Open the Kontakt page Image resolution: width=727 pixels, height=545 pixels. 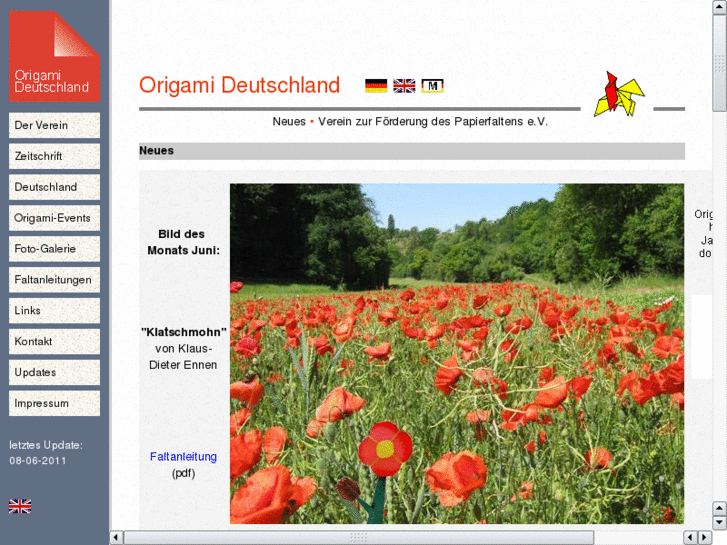click(54, 341)
